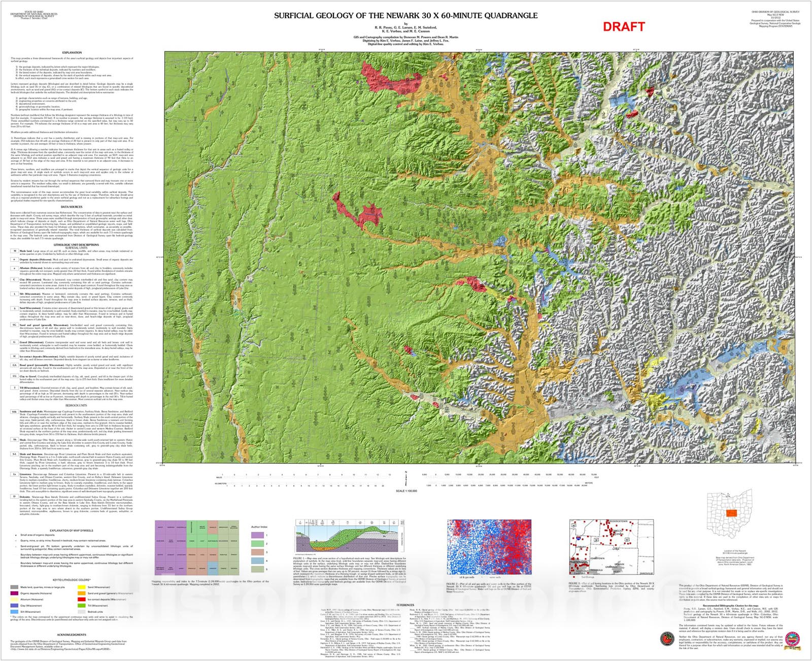Click the Ohio Geological Survey round seal

667,639
